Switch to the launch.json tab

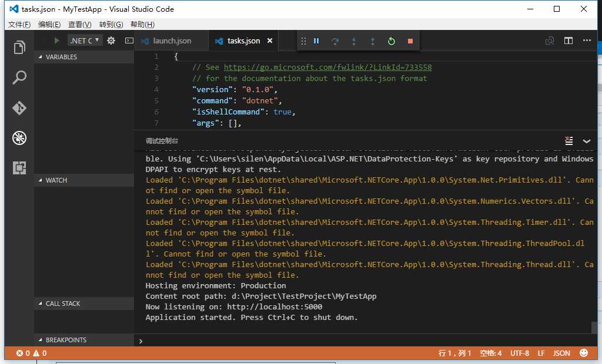pyautogui.click(x=171, y=41)
